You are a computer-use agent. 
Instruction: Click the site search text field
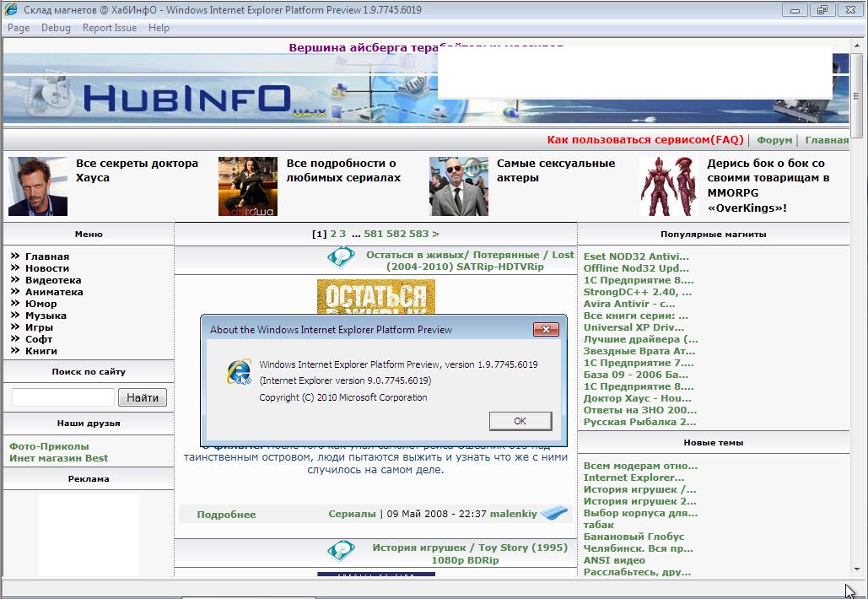point(63,397)
